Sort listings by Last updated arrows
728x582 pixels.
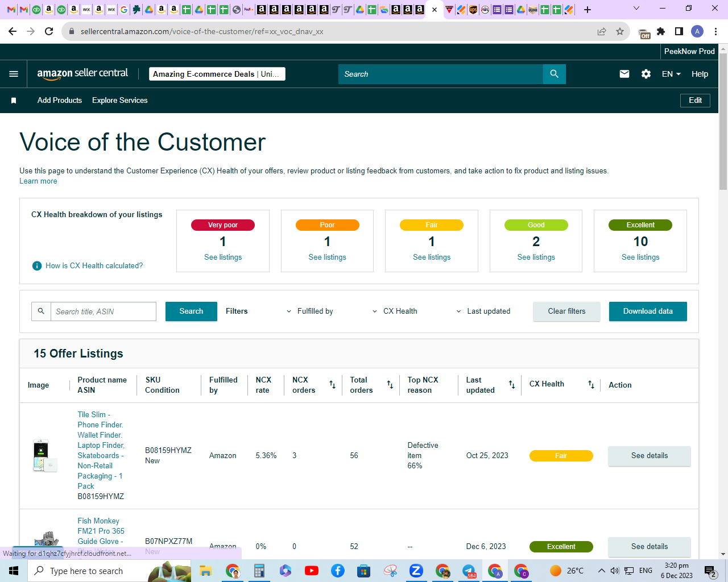[512, 385]
